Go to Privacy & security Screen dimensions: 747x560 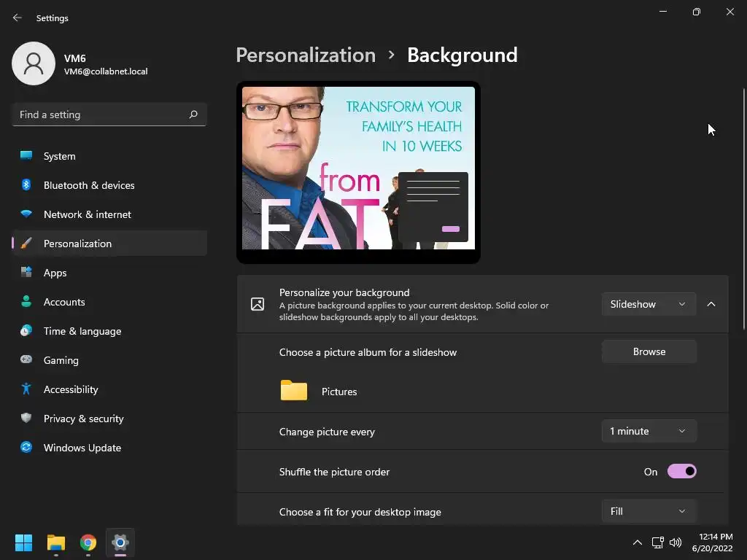pyautogui.click(x=109, y=419)
